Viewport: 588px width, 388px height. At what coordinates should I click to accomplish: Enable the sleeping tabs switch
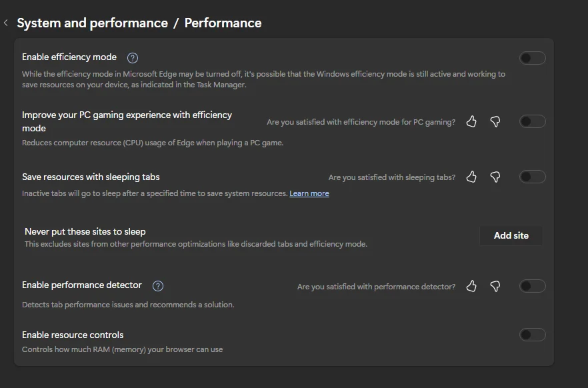point(532,177)
